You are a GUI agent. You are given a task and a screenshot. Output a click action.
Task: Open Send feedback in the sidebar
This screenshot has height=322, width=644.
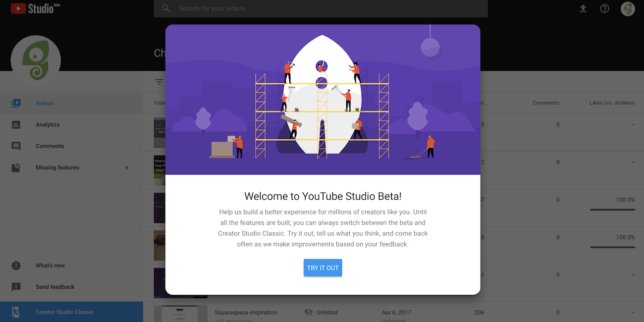click(x=71, y=287)
